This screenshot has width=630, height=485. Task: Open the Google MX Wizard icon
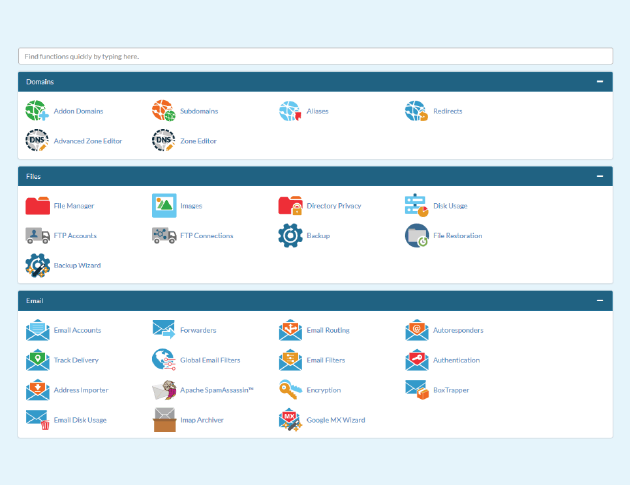[x=290, y=420]
